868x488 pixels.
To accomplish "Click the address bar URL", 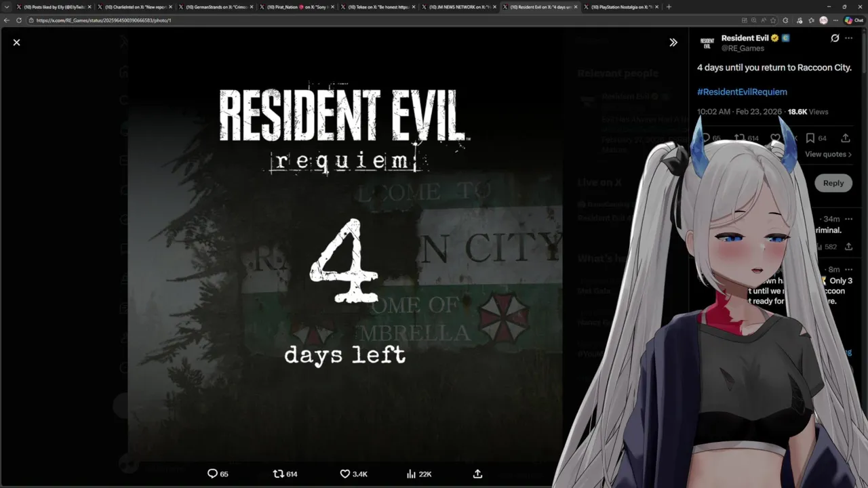I will point(103,20).
